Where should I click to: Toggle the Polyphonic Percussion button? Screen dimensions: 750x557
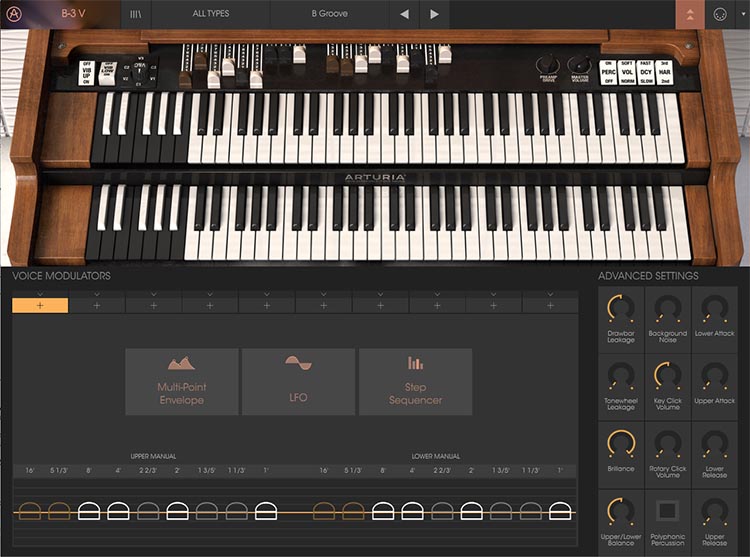pyautogui.click(x=668, y=511)
